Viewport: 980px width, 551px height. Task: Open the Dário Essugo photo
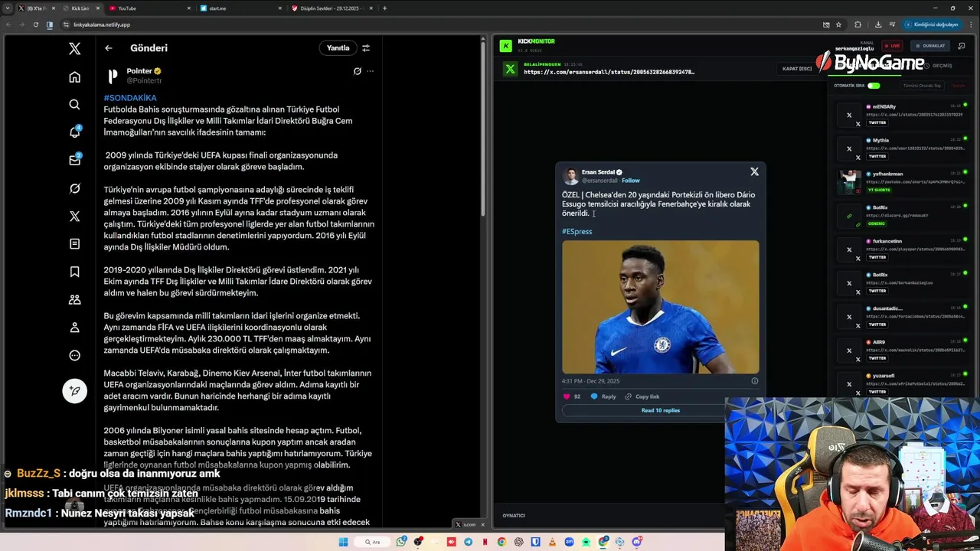(x=661, y=307)
